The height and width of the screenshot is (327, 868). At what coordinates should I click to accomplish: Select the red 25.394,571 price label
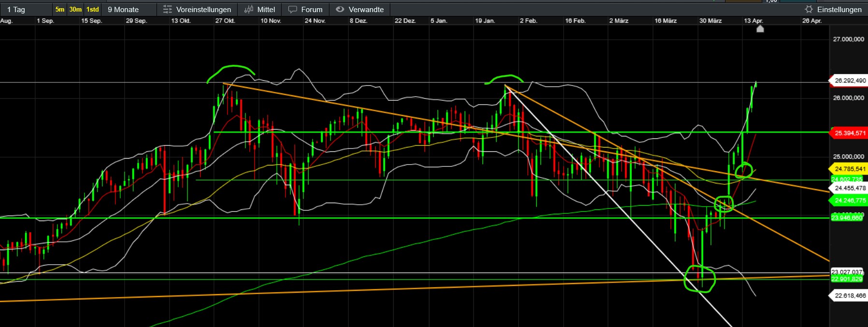(x=849, y=133)
